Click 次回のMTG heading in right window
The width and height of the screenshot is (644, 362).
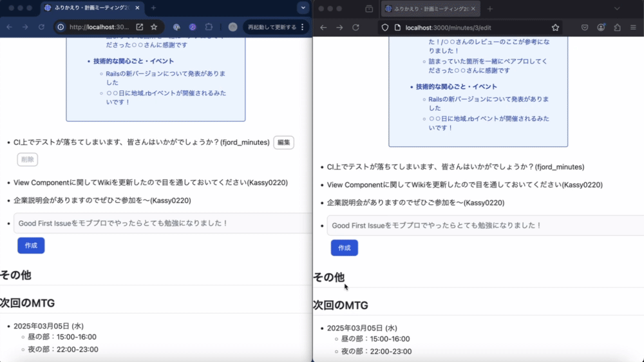341,305
